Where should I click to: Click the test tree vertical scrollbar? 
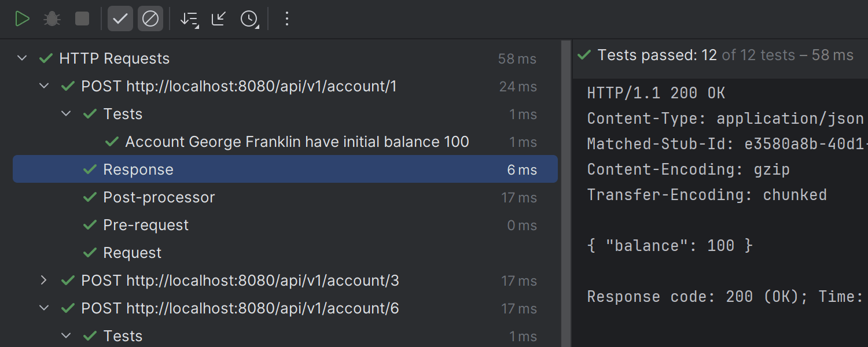(x=566, y=191)
